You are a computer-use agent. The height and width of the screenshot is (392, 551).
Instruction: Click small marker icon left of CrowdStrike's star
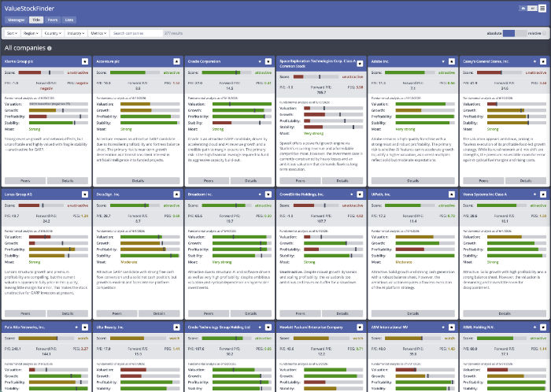pyautogui.click(x=351, y=194)
